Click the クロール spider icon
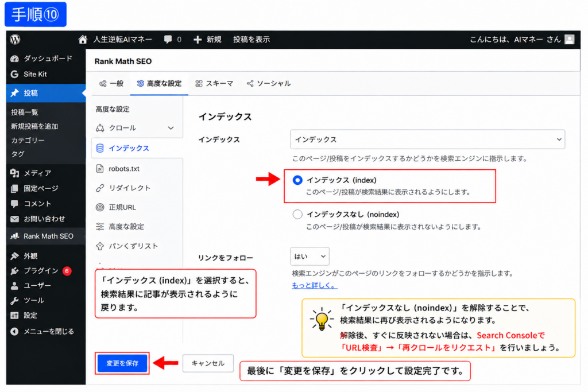The image size is (588, 392). pos(100,128)
